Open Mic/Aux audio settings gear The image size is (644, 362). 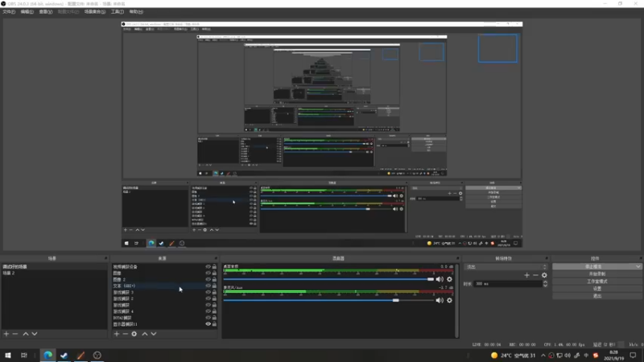coord(449,300)
